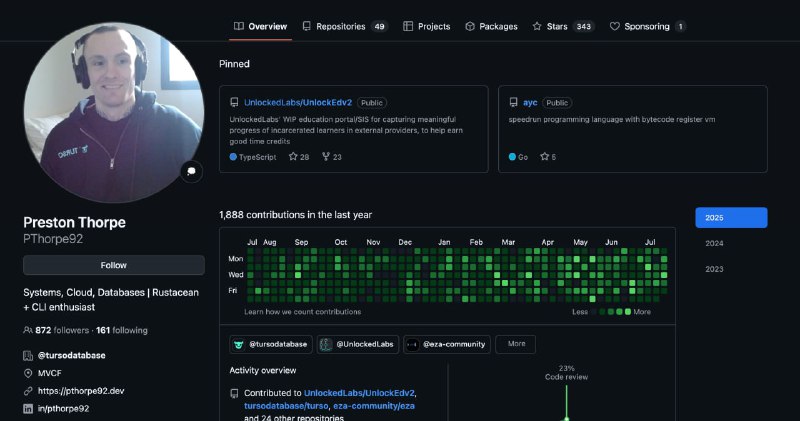Click the star icon on ayc card
800x421 pixels.
point(544,157)
